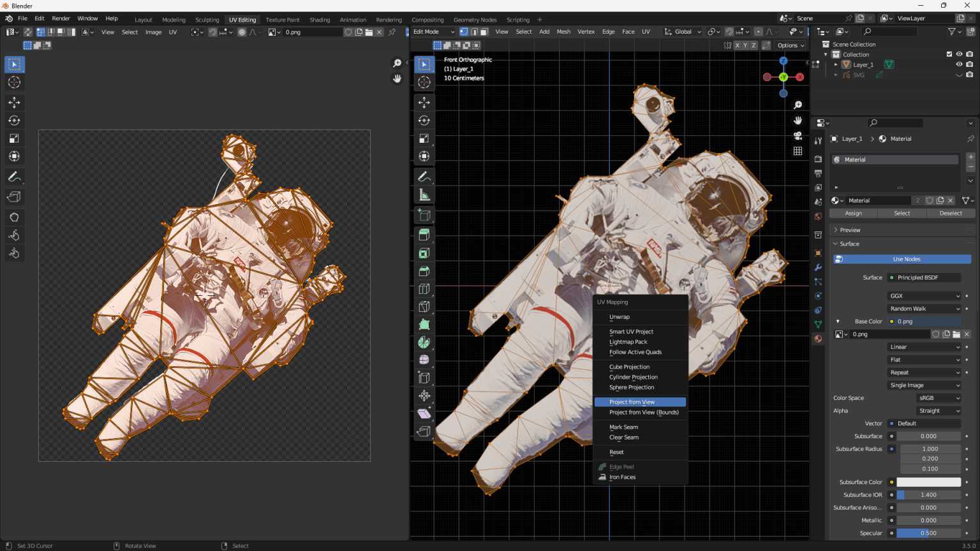
Task: Open the Random Walk subsurface method dropdown
Action: click(924, 309)
